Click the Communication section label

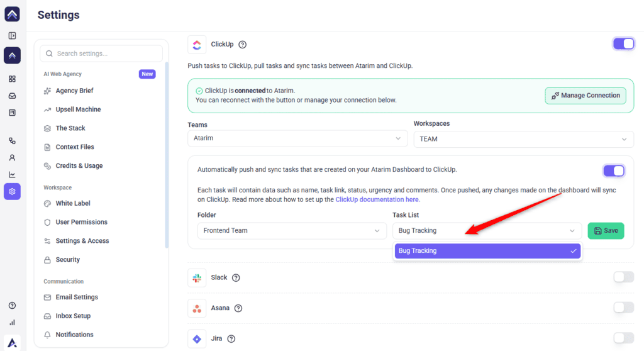click(64, 282)
